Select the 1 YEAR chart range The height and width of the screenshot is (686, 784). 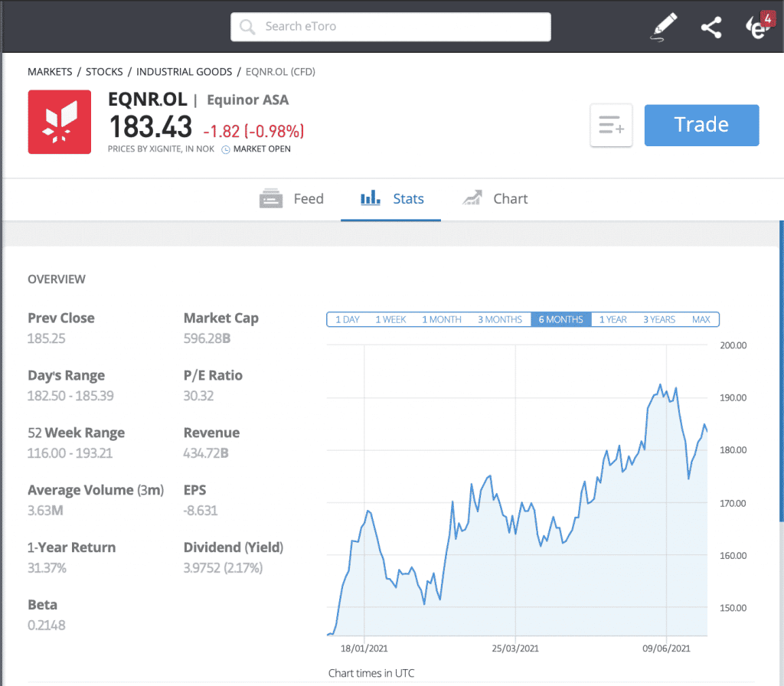click(x=612, y=319)
